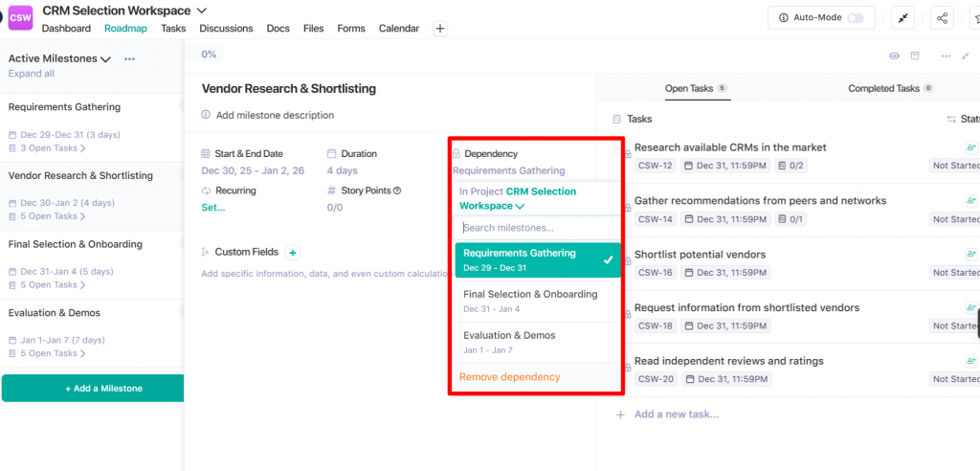
Task: Open the Final Selection & Onboarding milestone in sidebar
Action: [76, 244]
